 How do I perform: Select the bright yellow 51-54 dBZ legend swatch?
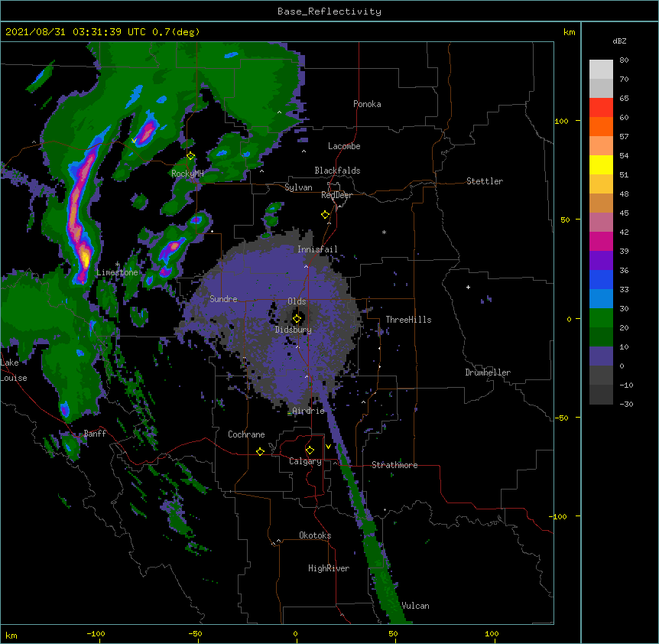(601, 165)
